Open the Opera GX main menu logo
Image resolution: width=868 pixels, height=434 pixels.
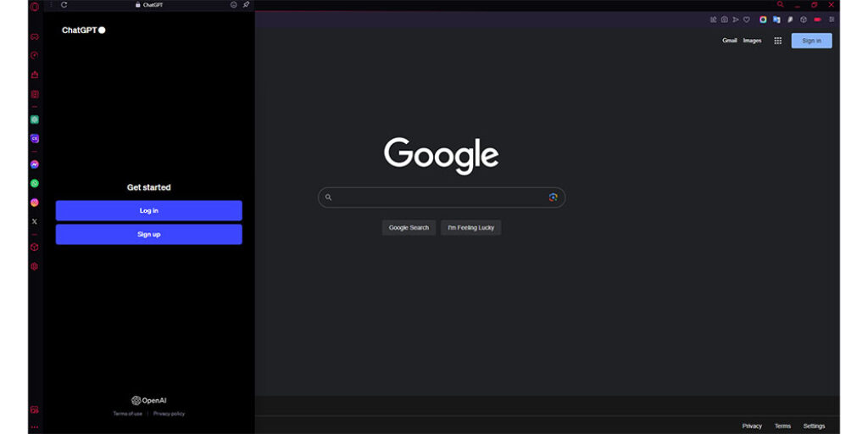pyautogui.click(x=35, y=6)
